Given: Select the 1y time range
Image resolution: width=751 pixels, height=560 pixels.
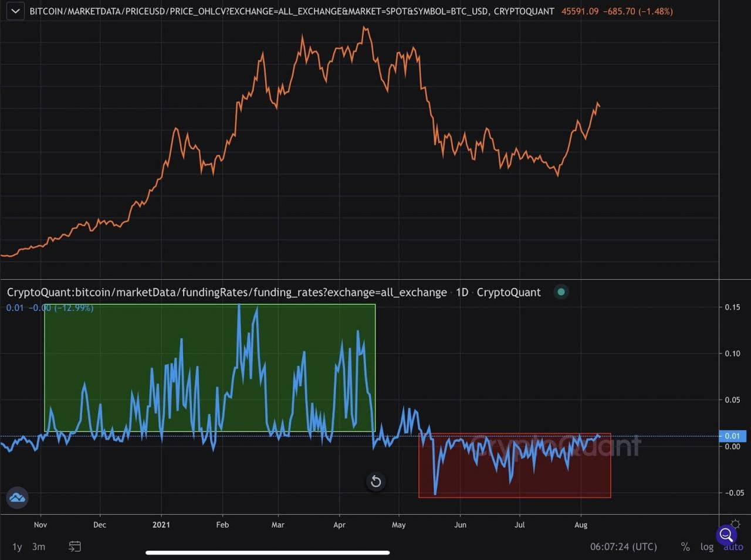Looking at the screenshot, I should (17, 547).
